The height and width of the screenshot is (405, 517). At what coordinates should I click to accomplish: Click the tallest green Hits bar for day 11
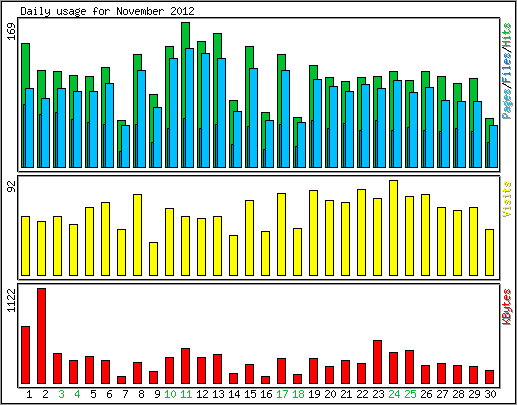[x=186, y=35]
